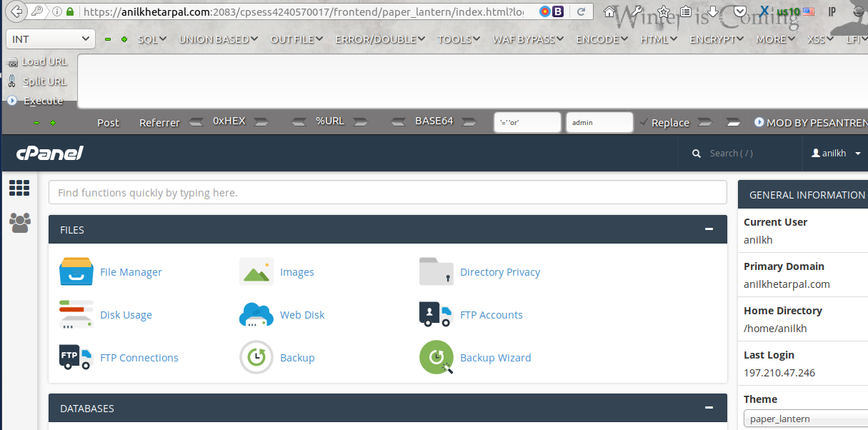Open the SQL dropdown menu
Screen dimensions: 868x430
152,39
